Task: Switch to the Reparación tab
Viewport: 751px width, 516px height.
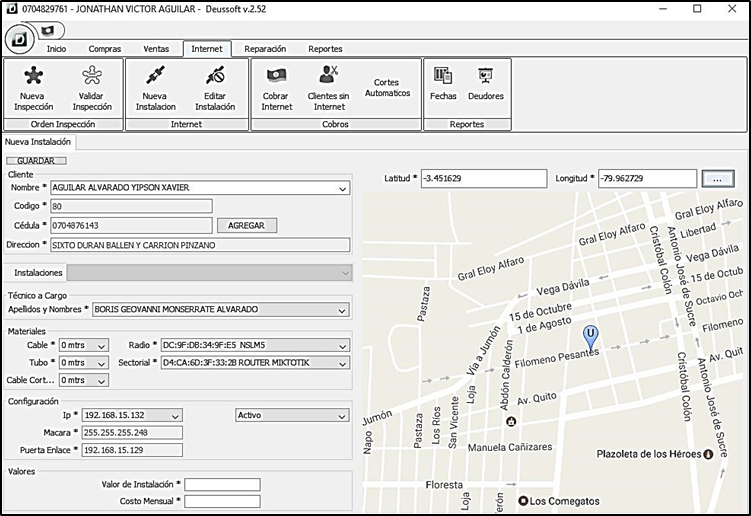Action: [x=265, y=49]
